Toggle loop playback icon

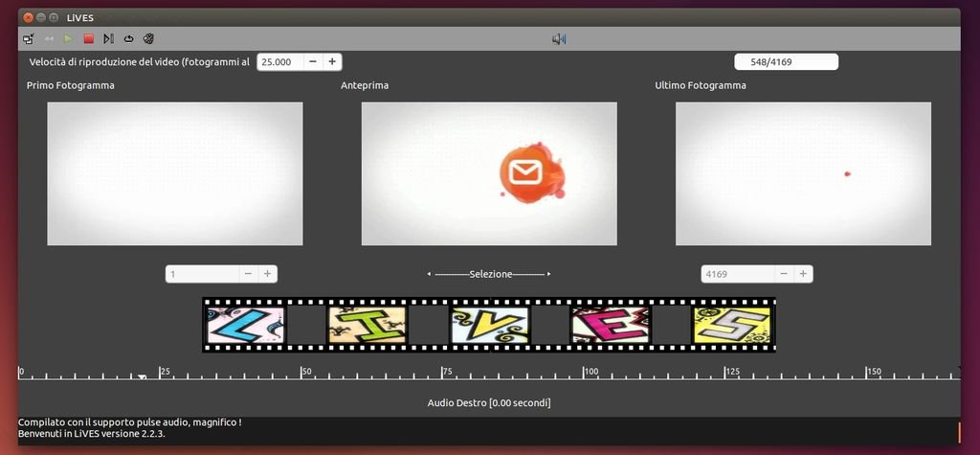[x=128, y=39]
